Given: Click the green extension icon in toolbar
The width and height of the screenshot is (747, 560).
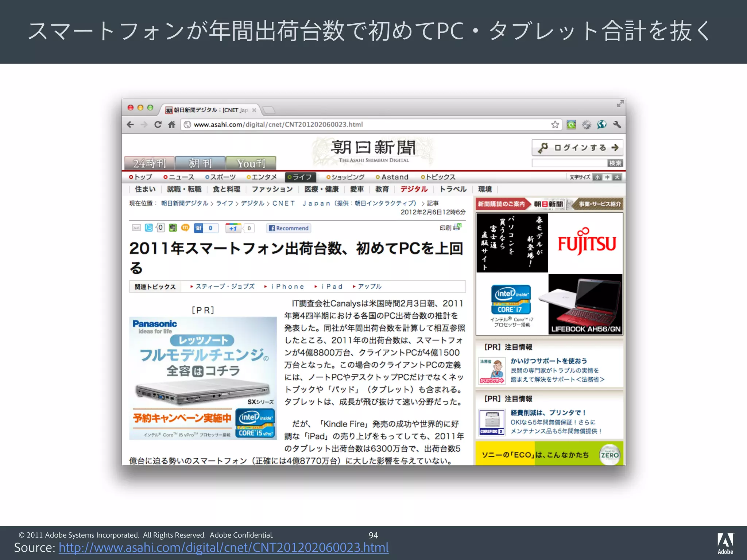Looking at the screenshot, I should [571, 125].
